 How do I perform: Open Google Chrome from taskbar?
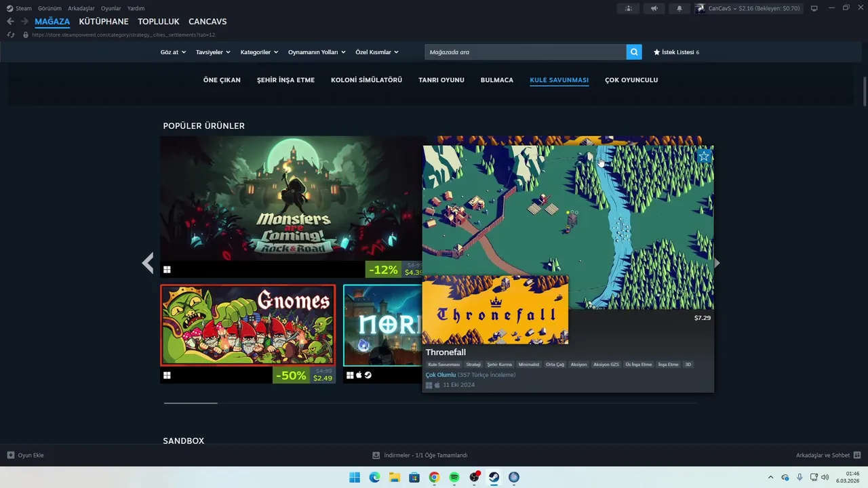pyautogui.click(x=434, y=477)
